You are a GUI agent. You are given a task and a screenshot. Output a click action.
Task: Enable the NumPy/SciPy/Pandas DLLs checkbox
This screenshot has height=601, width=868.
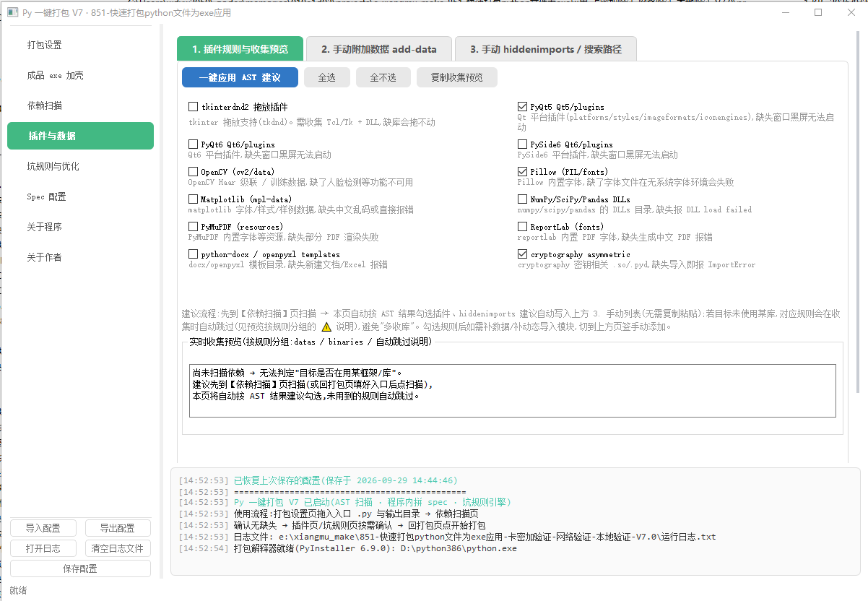(x=522, y=199)
